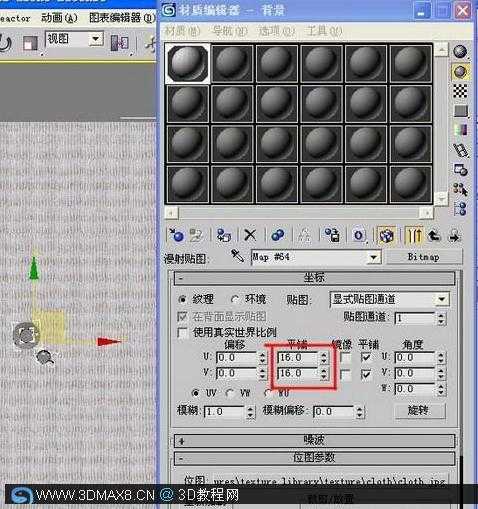Viewport: 478px width, 509px height.
Task: Collapse the 位图参数 rollout
Action: tap(314, 458)
